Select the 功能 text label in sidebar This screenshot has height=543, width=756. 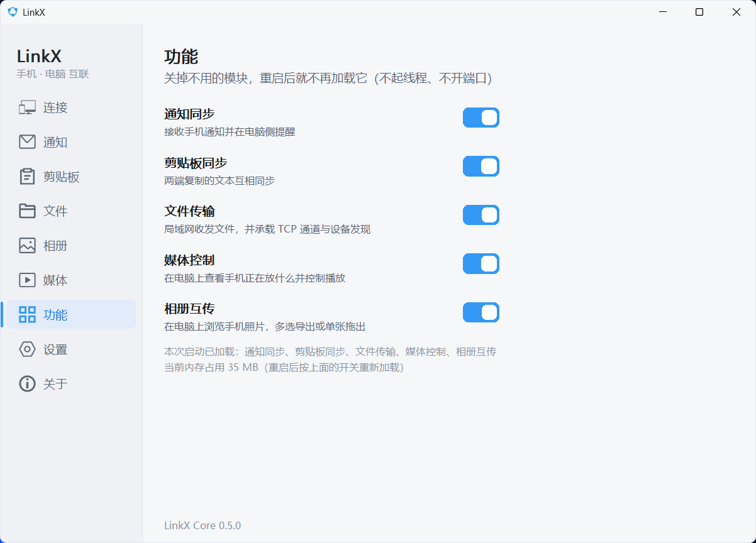[55, 315]
